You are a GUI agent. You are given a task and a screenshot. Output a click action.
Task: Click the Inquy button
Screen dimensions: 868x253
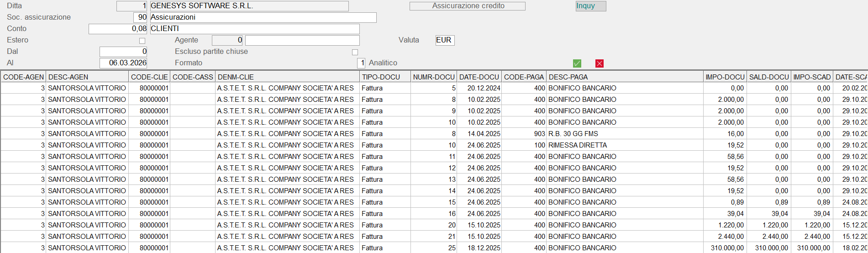(x=590, y=6)
